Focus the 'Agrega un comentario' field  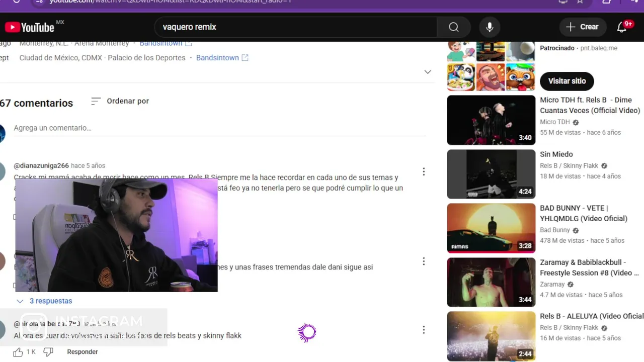(220, 128)
